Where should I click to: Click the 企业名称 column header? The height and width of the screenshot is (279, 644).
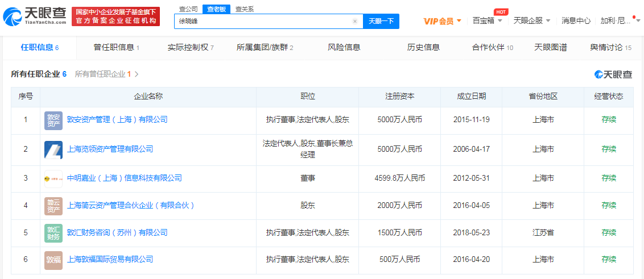[148, 97]
